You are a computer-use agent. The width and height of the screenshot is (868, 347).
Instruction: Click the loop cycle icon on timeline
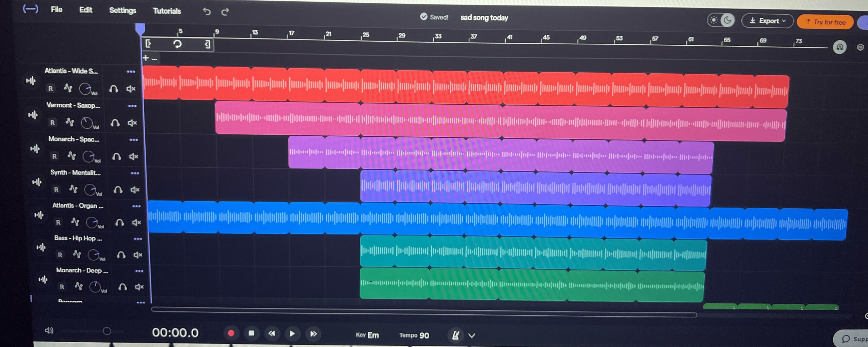tap(177, 44)
